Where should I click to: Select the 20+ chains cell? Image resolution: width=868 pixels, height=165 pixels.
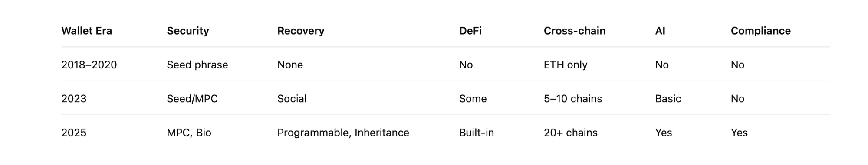click(x=571, y=132)
